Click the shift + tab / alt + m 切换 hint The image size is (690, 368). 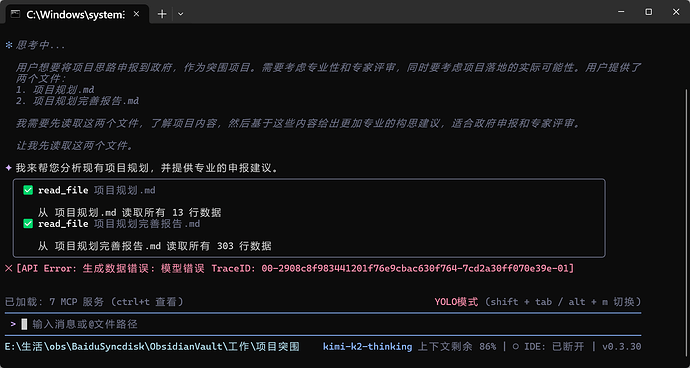(562, 302)
